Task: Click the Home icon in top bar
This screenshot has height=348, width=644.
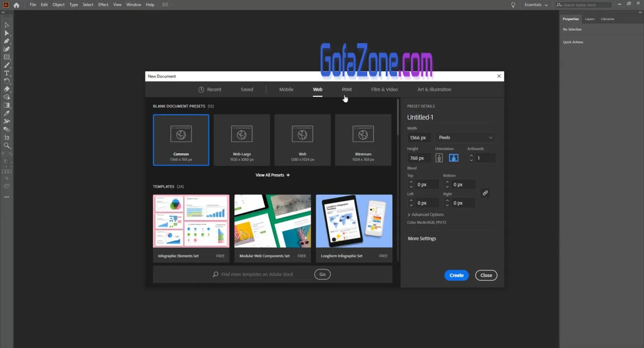Action: pyautogui.click(x=16, y=5)
